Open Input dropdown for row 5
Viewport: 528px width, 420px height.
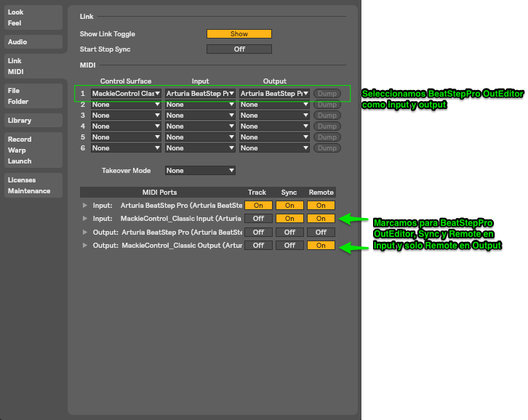[x=200, y=137]
